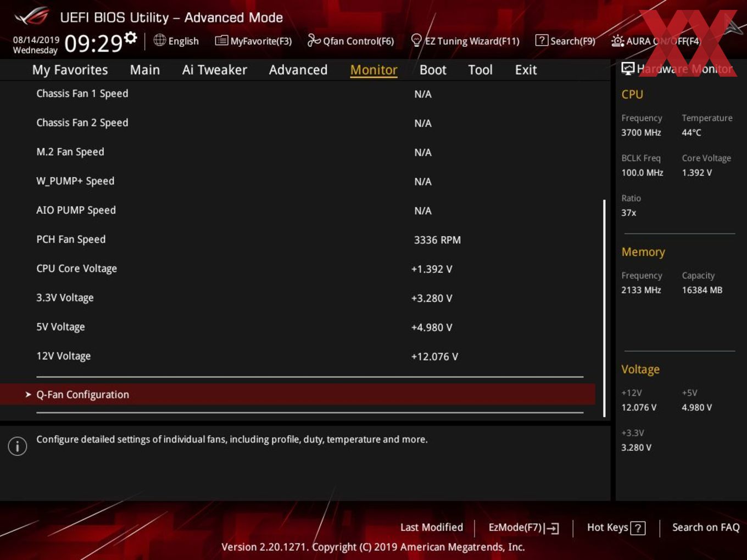Click the Hardware Monitor screen icon

coord(628,68)
